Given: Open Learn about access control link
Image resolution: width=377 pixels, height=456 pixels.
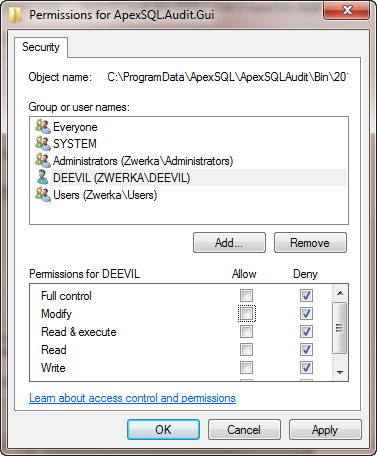Looking at the screenshot, I should coord(132,398).
